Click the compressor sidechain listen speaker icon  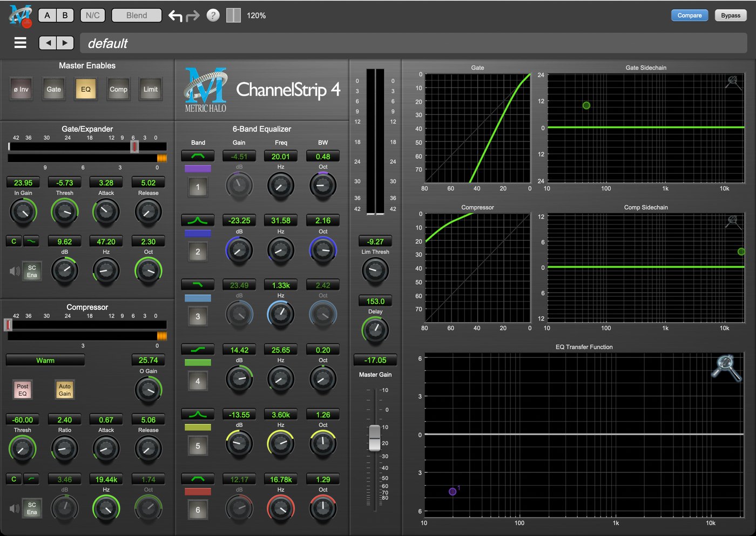(x=15, y=508)
